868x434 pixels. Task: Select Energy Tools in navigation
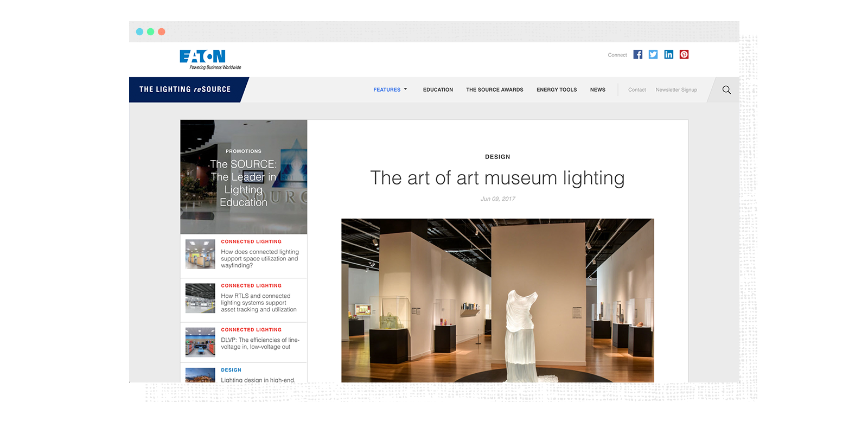(557, 90)
